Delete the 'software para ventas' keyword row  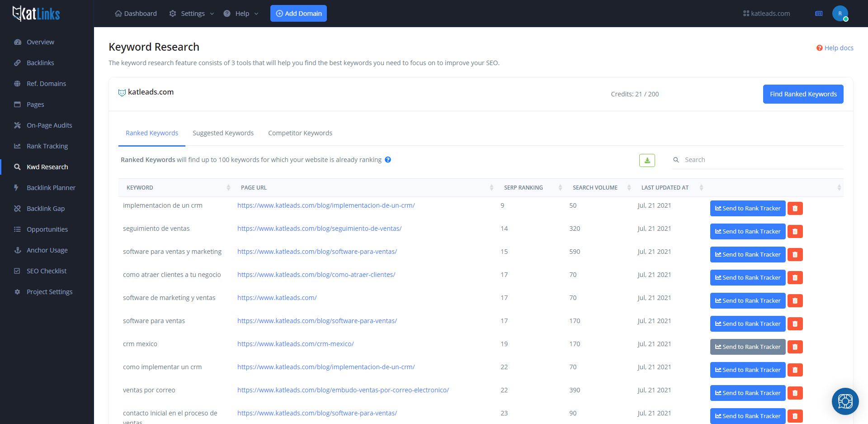tap(795, 324)
